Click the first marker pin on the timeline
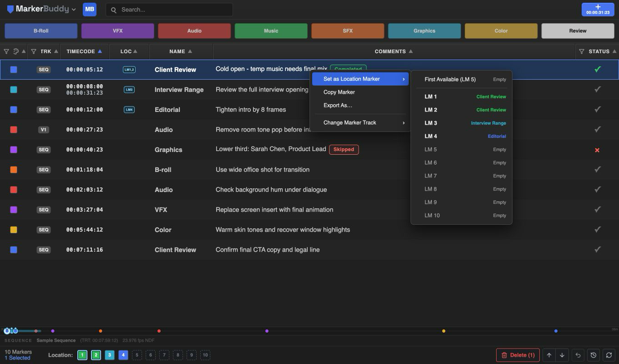619x364 pixels. pos(7,331)
